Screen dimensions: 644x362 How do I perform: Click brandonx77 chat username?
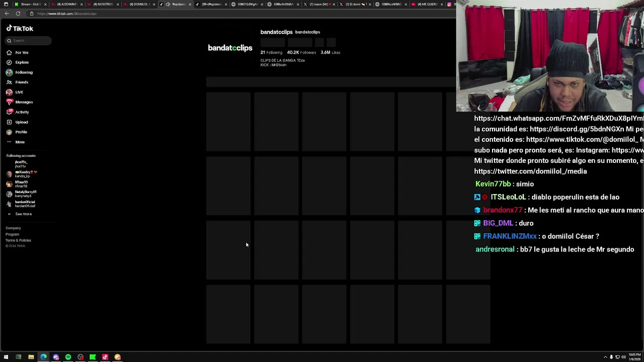point(503,210)
